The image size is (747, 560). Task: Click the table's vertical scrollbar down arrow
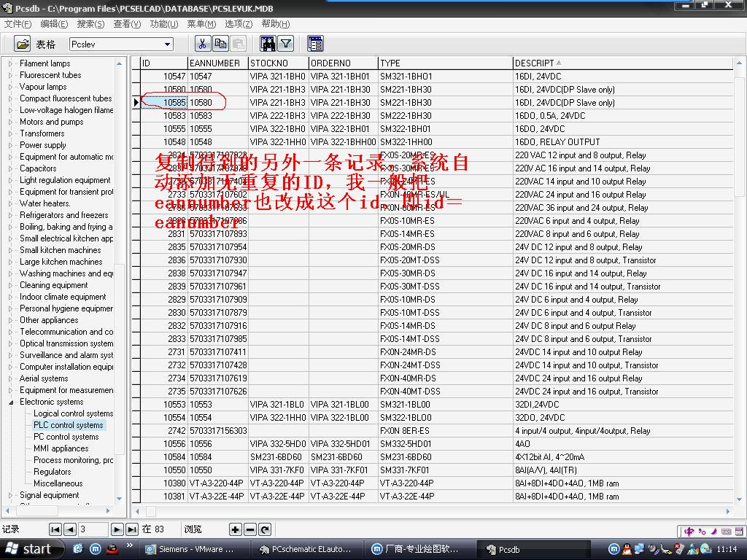click(739, 499)
